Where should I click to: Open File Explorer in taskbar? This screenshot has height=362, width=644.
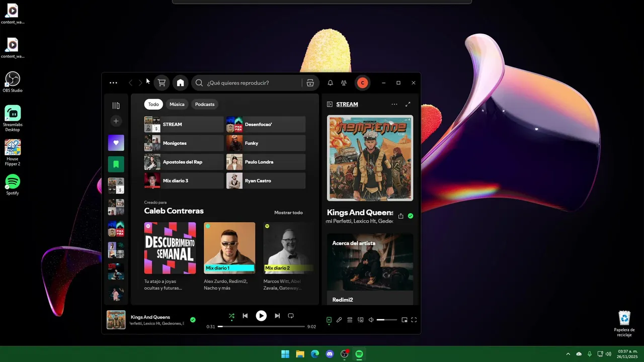300,354
